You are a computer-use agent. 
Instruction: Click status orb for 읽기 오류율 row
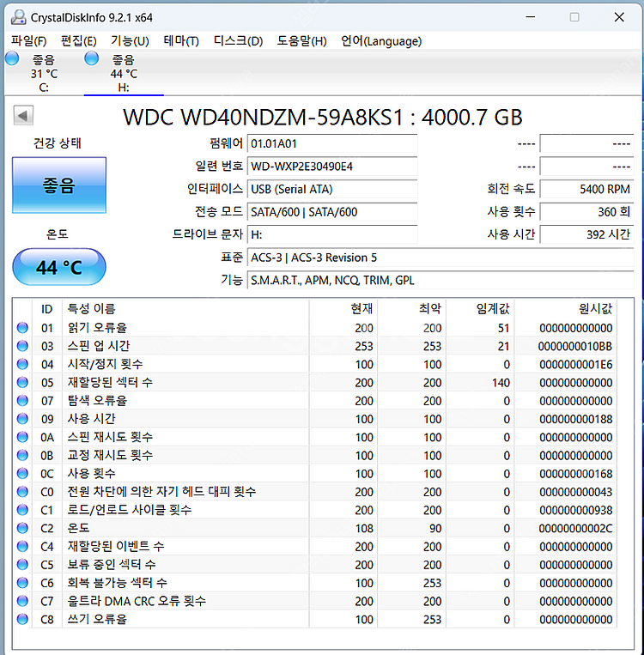[22, 328]
